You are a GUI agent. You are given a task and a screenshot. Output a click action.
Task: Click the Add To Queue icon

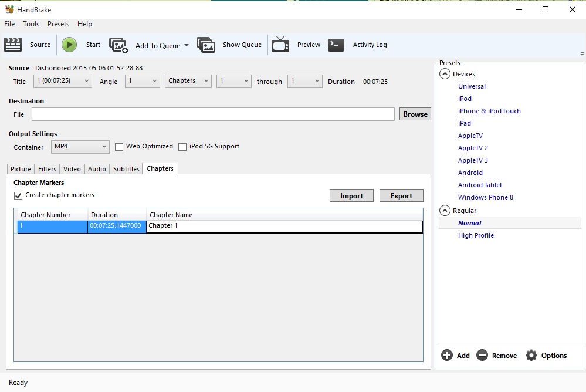118,45
